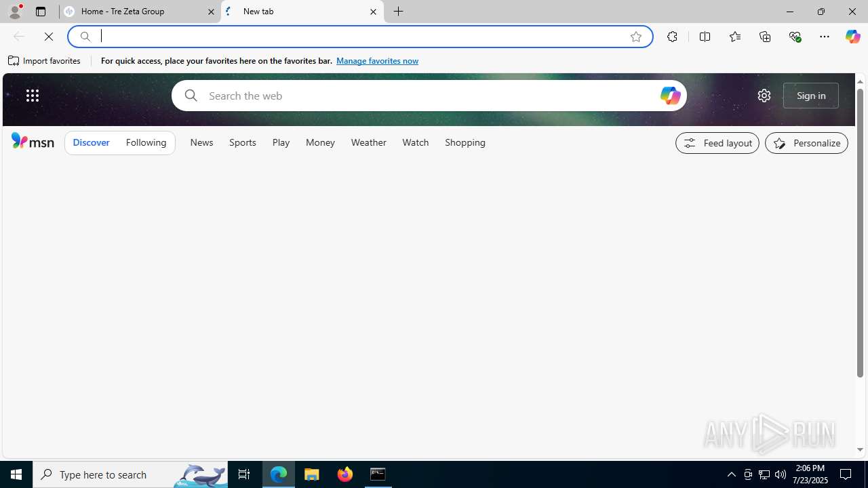Open Task View on taskbar

tap(244, 474)
